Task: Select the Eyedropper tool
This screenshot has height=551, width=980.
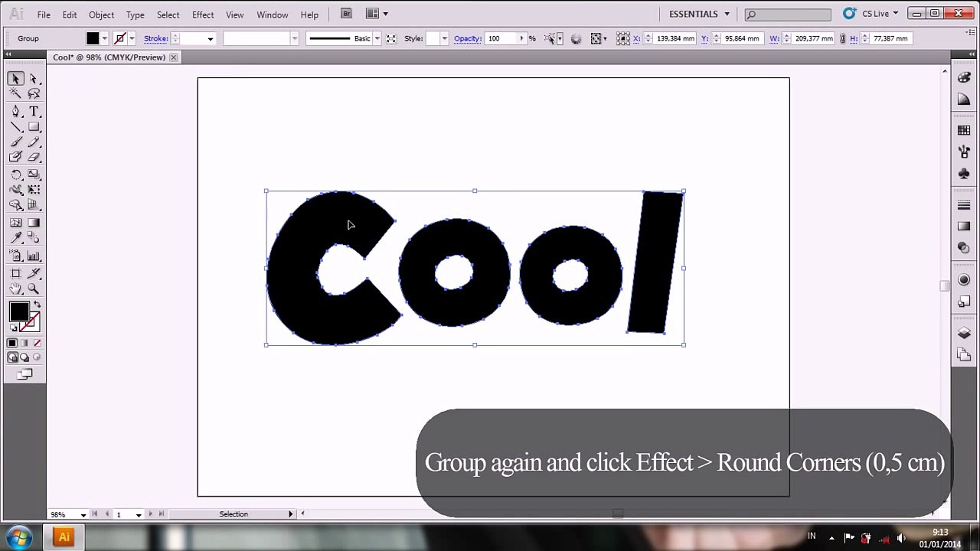Action: [x=15, y=238]
